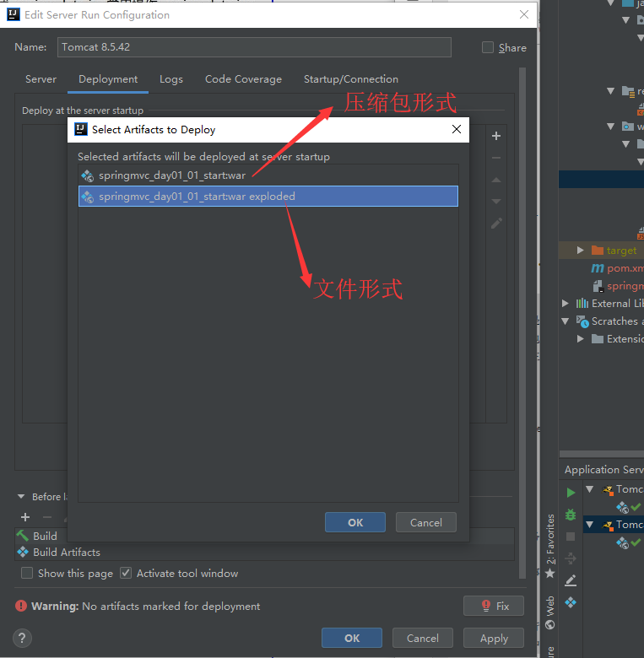
Task: Click the edit configuration pencil icon in Application Servers
Action: point(571,580)
